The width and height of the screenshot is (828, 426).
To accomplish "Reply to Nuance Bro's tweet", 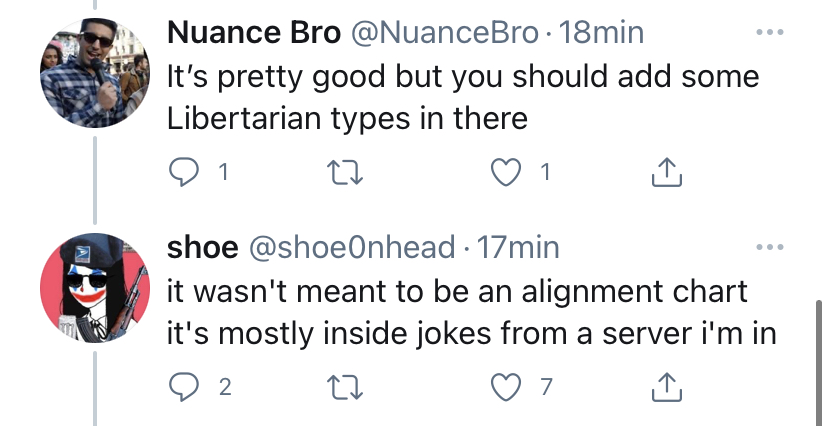I will pyautogui.click(x=183, y=172).
